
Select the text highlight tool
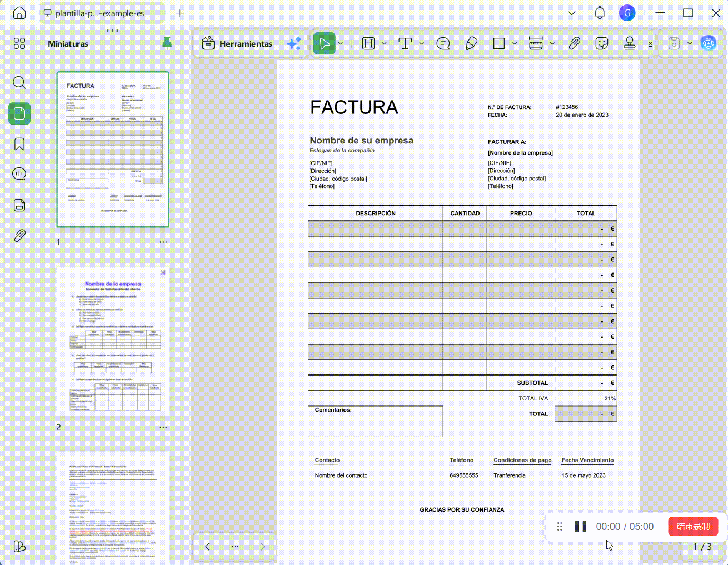(x=368, y=43)
